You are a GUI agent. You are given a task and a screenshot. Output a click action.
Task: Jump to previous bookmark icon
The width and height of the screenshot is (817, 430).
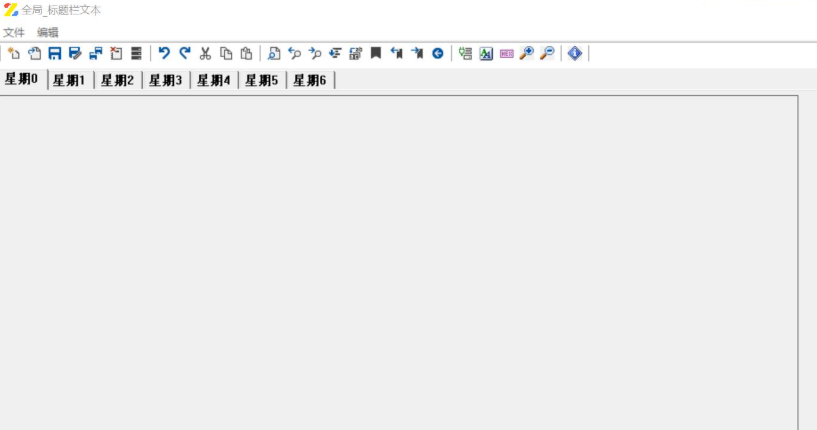pos(397,53)
